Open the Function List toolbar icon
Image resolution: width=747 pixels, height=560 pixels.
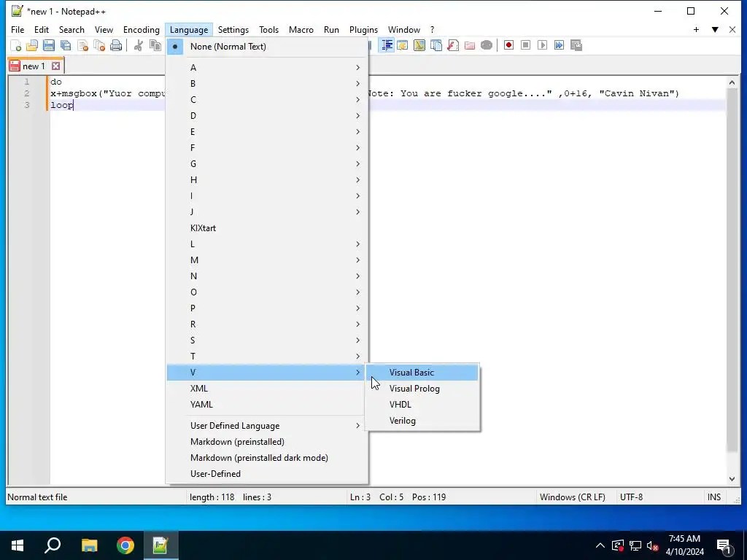452,45
